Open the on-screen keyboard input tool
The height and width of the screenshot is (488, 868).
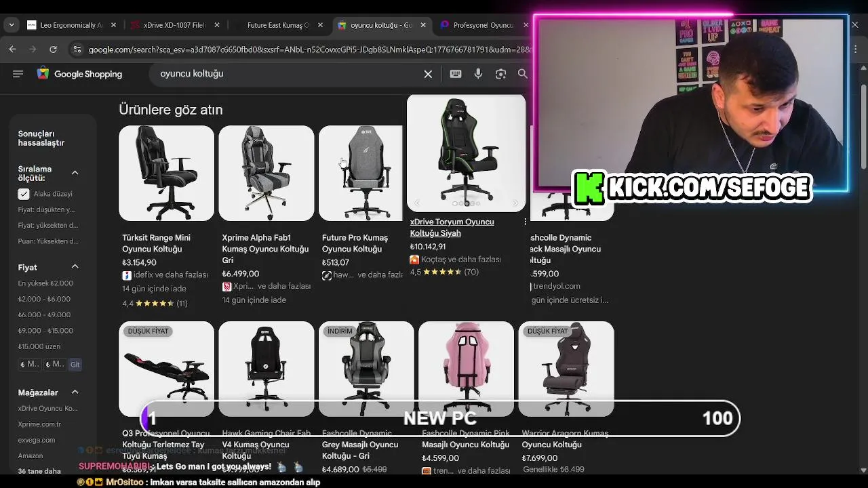tap(456, 74)
